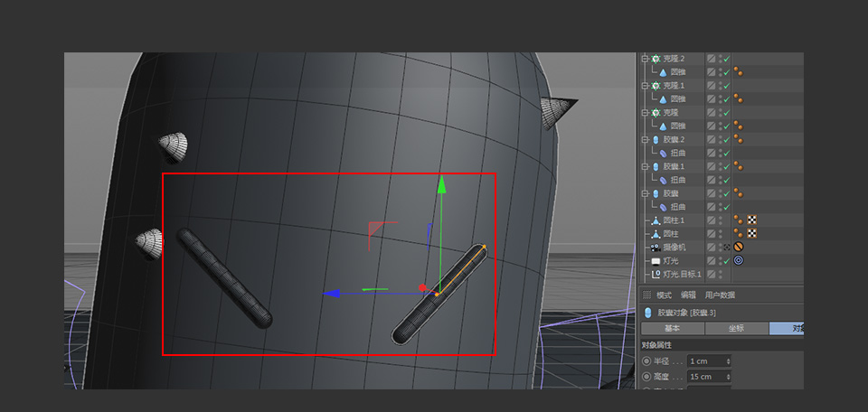868x412 pixels.
Task: Click the 灯光.目标.1 null icon
Action: (x=656, y=275)
